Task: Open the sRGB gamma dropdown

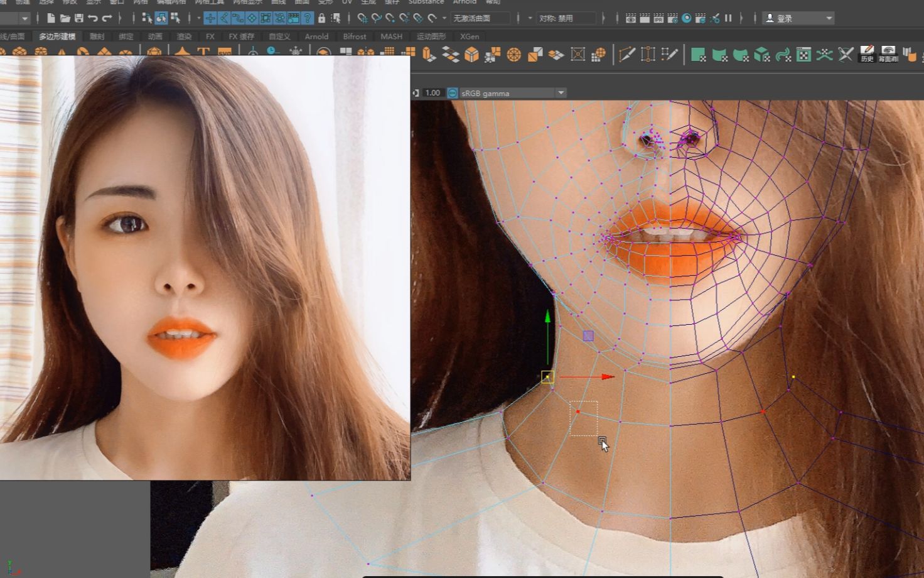Action: click(x=559, y=92)
